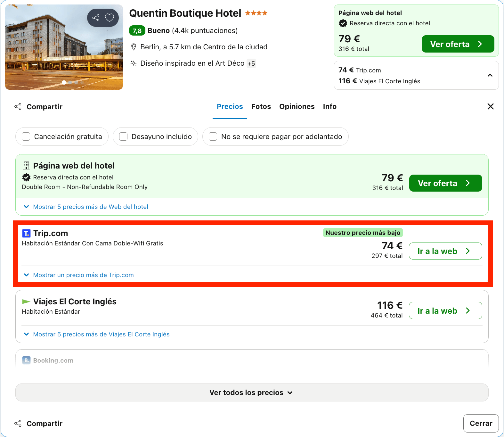Click the Cerrar button
The image size is (504, 437).
[x=481, y=423]
